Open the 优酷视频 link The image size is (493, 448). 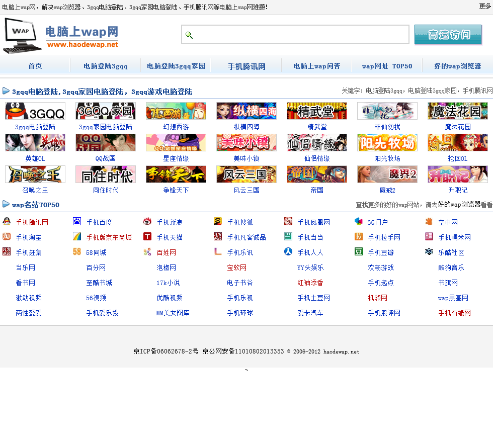pos(170,298)
